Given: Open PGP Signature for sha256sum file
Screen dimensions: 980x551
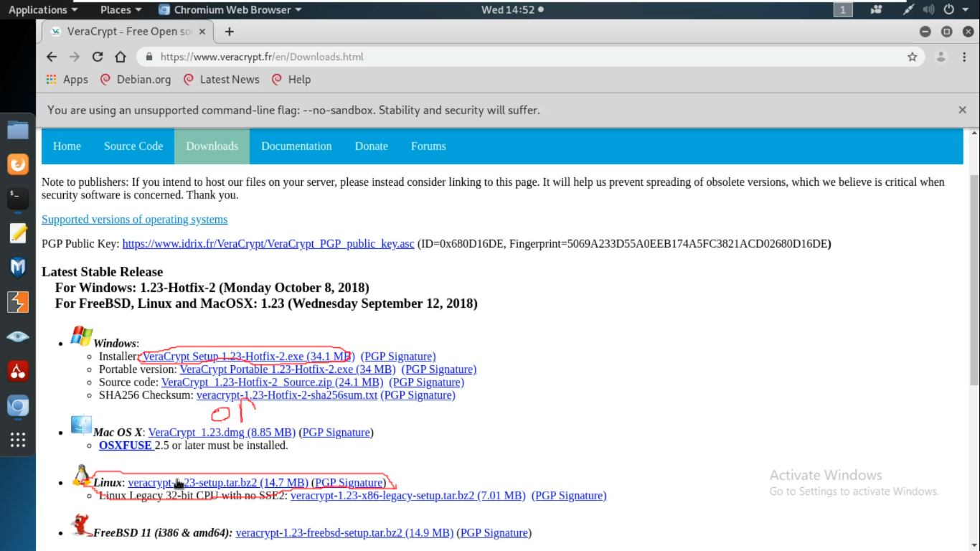Looking at the screenshot, I should coord(418,395).
